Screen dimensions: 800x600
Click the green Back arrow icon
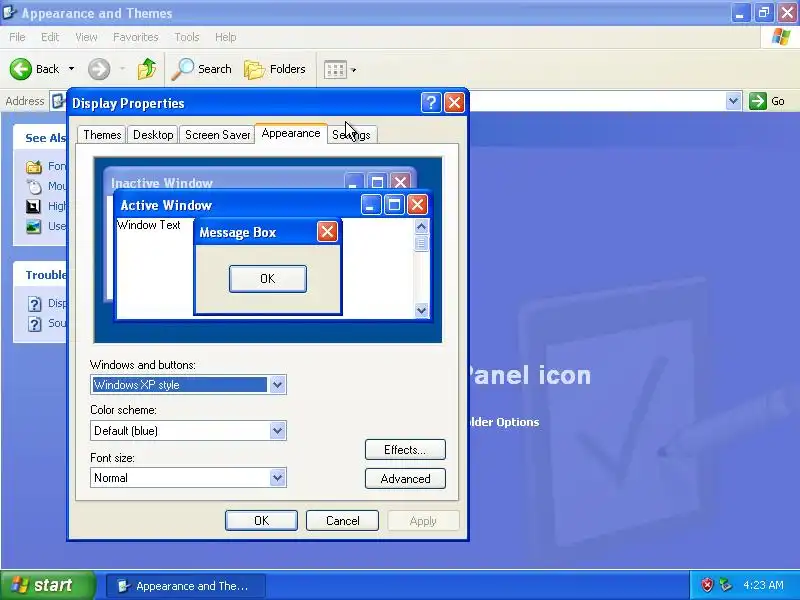point(20,69)
